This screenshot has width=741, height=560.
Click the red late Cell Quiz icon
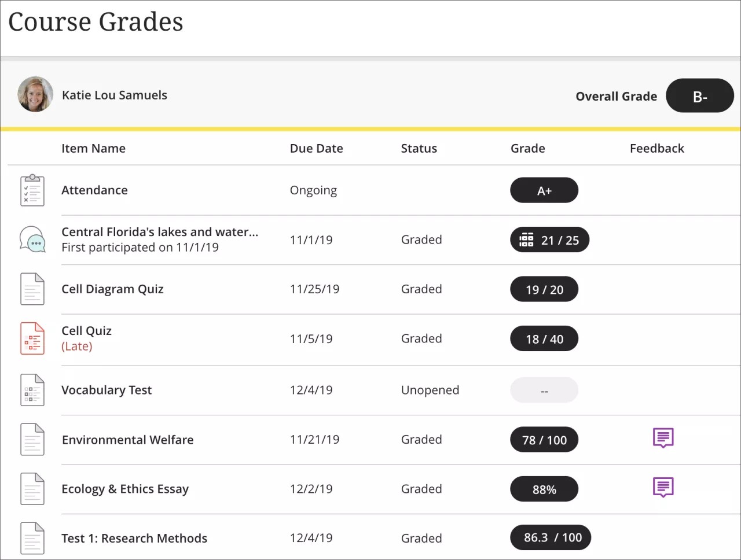[32, 338]
